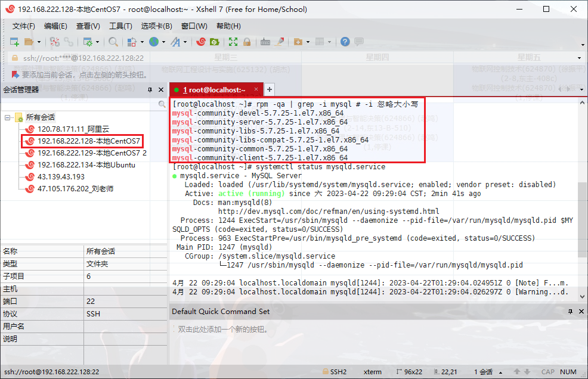Select session 192.168.222.129-本地CentOS7 2
This screenshot has height=379, width=588.
pyautogui.click(x=92, y=153)
